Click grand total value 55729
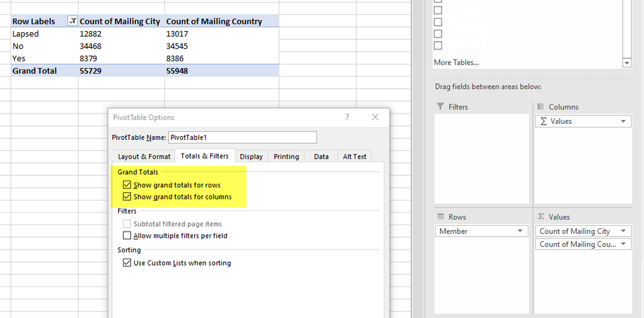 (x=122, y=71)
